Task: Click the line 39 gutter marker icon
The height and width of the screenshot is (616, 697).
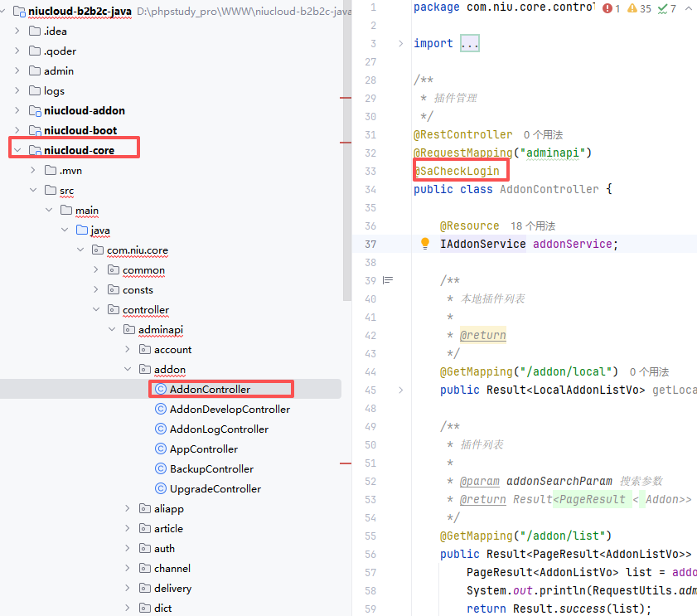Action: pyautogui.click(x=386, y=280)
